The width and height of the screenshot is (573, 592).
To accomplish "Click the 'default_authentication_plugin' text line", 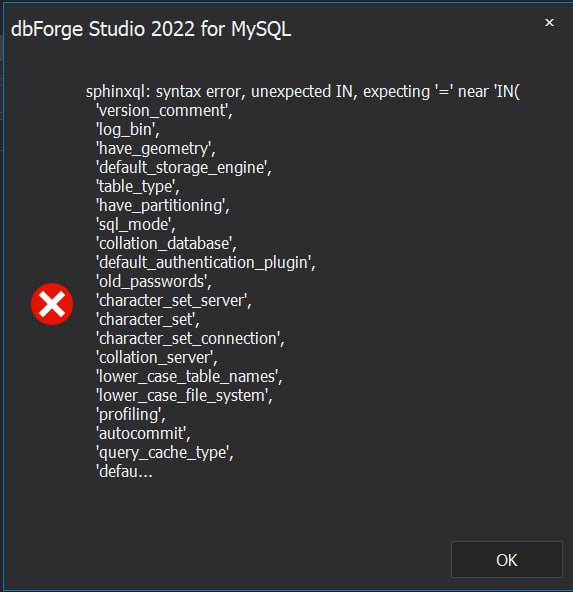I will point(206,263).
